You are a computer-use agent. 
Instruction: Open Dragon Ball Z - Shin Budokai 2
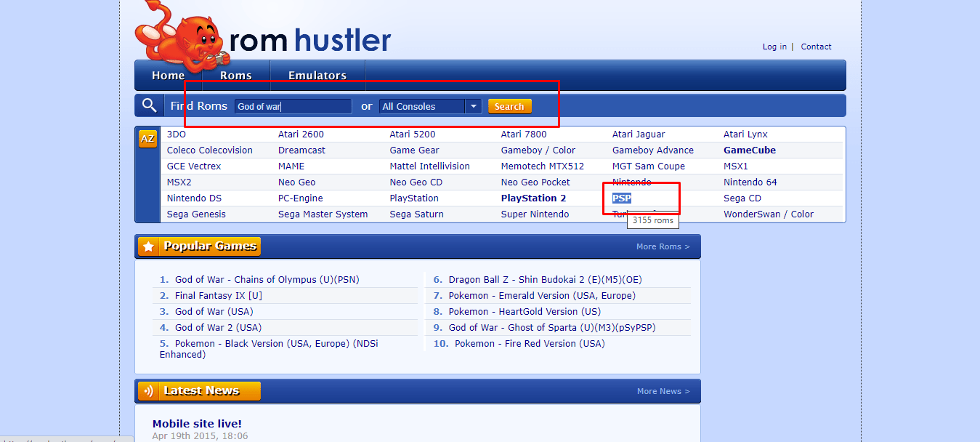[x=546, y=280]
